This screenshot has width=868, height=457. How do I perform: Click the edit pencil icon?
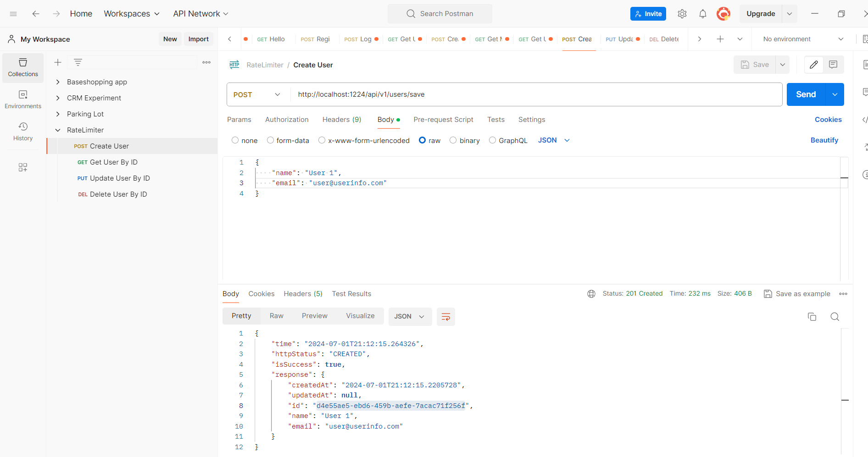(x=814, y=65)
